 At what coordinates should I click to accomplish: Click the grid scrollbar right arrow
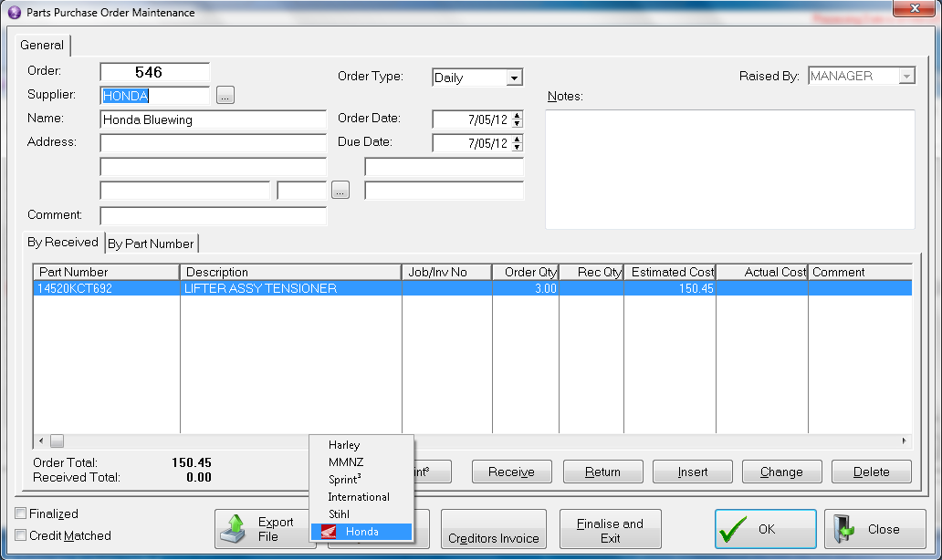[x=905, y=441]
